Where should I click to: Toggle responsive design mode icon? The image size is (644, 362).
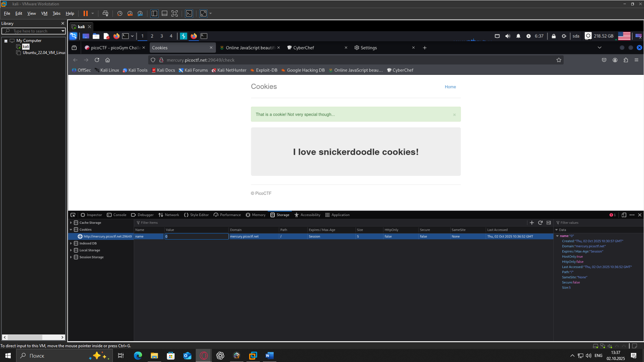pos(624,215)
